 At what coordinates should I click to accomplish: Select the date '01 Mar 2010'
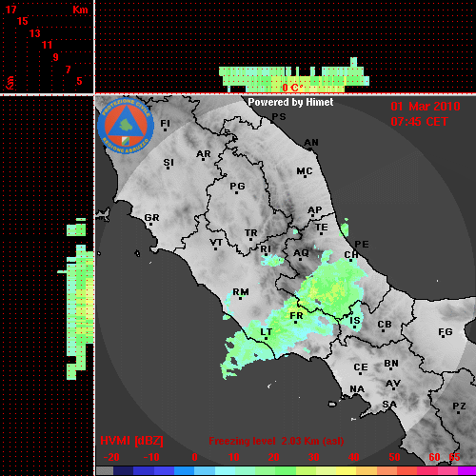[426, 107]
